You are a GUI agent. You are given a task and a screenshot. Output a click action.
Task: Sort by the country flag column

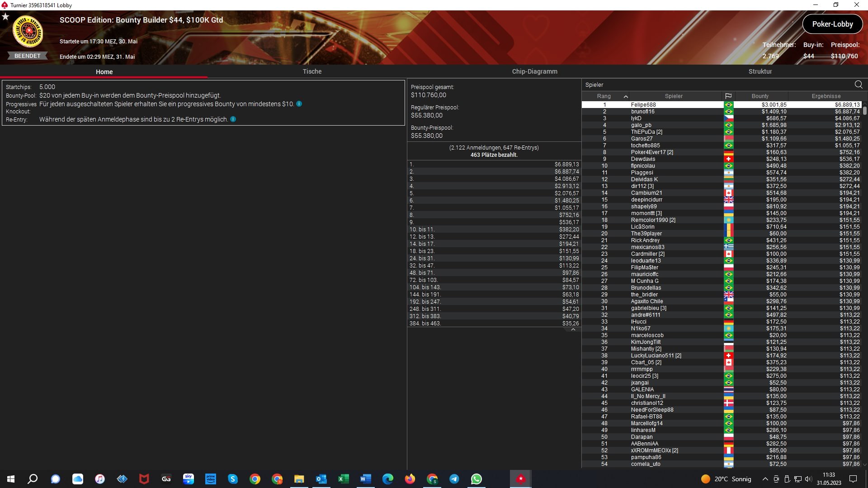(x=728, y=96)
